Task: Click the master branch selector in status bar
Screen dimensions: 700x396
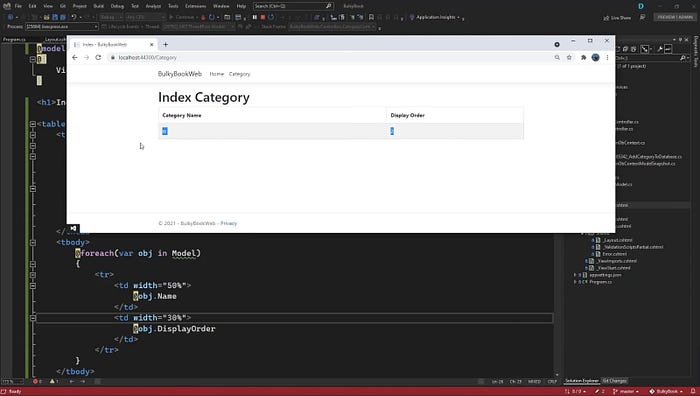Action: [627, 392]
